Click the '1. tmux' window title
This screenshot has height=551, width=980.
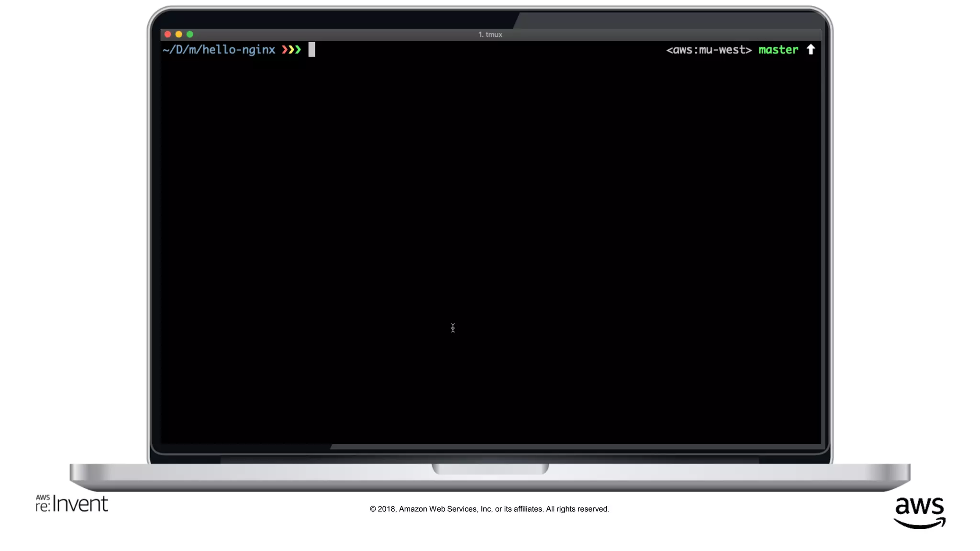490,34
